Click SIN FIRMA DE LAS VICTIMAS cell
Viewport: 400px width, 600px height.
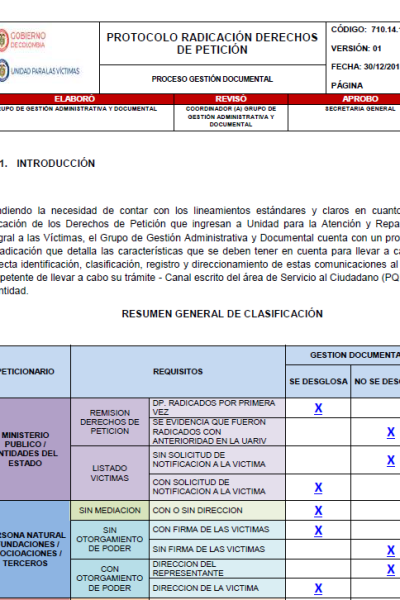pyautogui.click(x=217, y=549)
